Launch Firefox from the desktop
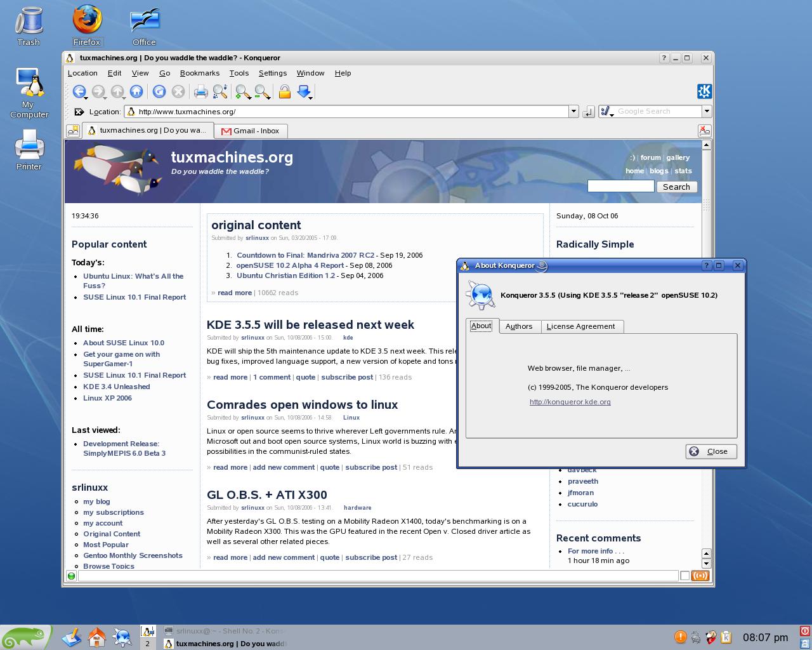 pos(87,27)
